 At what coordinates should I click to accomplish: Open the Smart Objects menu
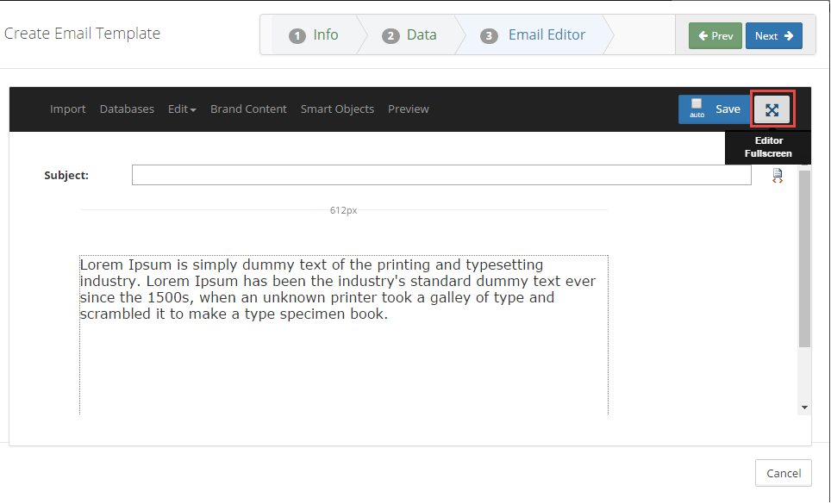(337, 109)
